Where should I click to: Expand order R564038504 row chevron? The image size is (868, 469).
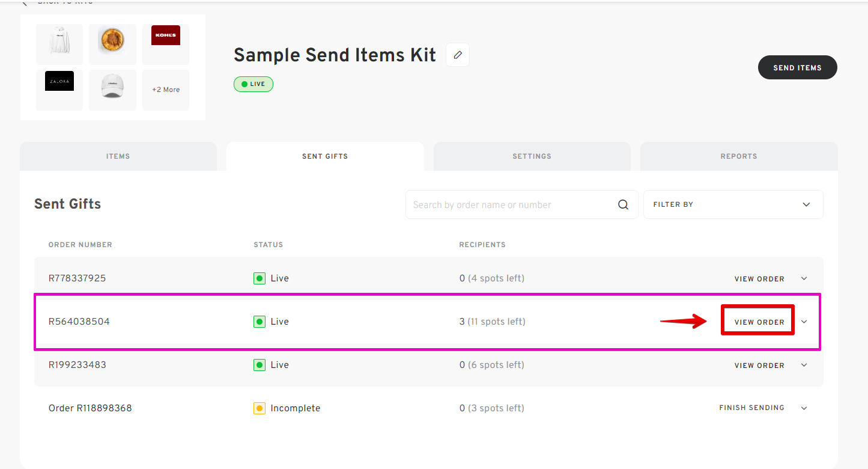coord(804,322)
